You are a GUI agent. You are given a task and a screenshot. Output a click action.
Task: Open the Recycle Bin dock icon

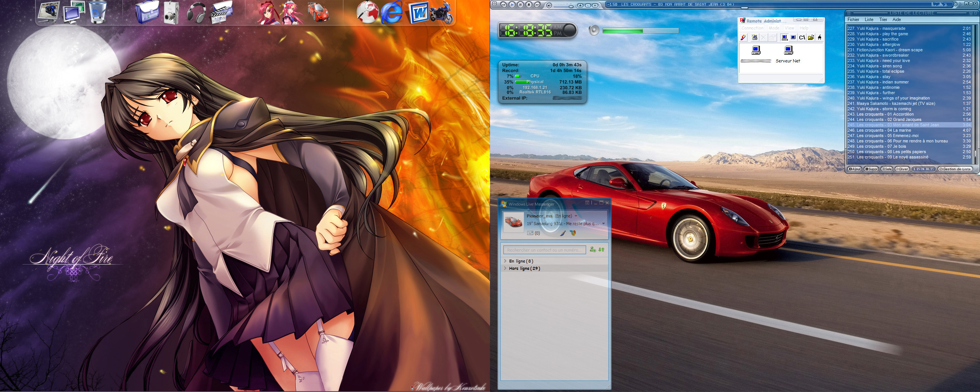97,12
